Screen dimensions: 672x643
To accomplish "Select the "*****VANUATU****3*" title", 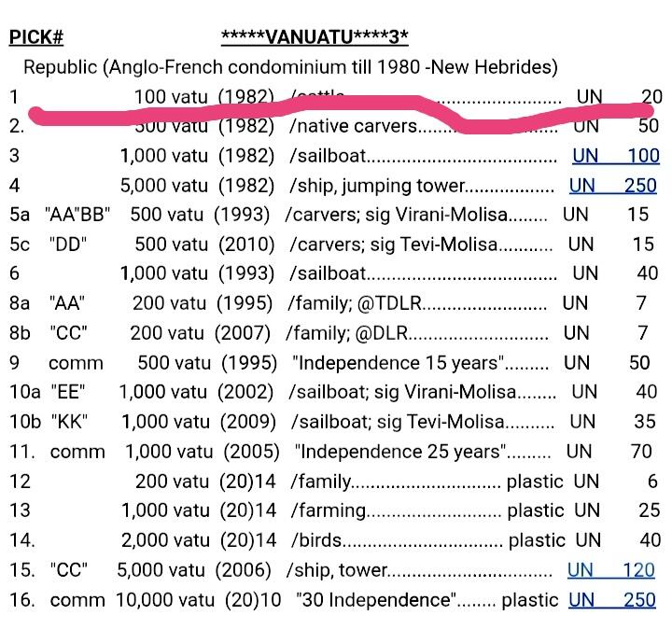I will pyautogui.click(x=315, y=38).
